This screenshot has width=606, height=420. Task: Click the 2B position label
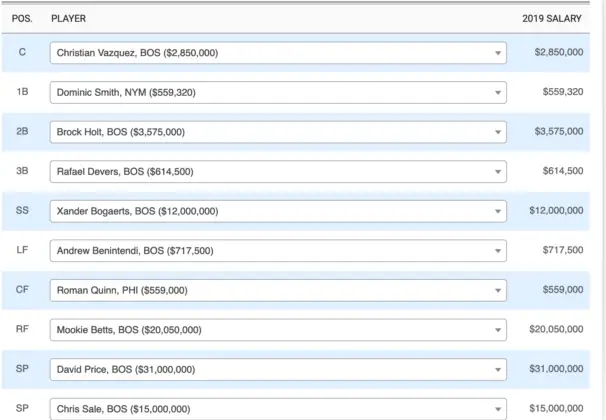click(x=22, y=131)
